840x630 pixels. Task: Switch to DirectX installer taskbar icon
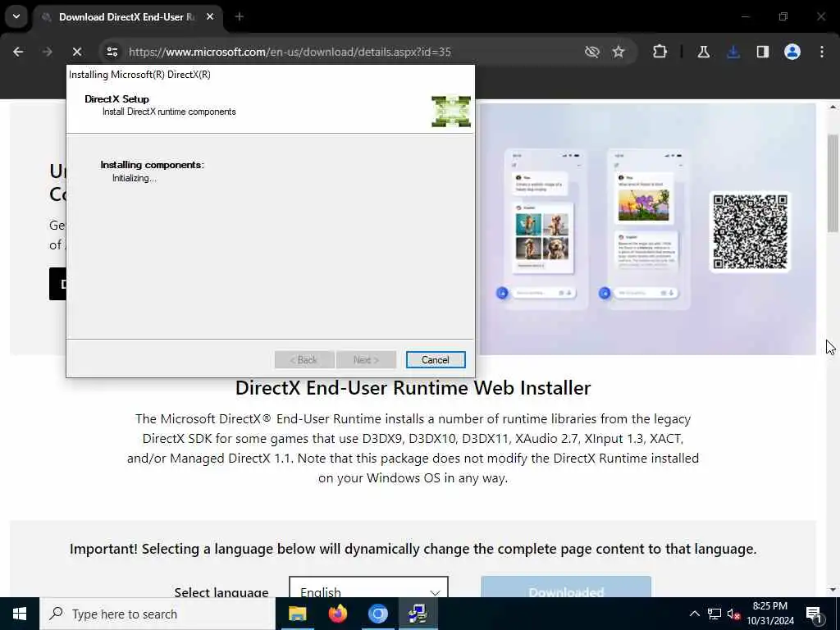(x=418, y=614)
